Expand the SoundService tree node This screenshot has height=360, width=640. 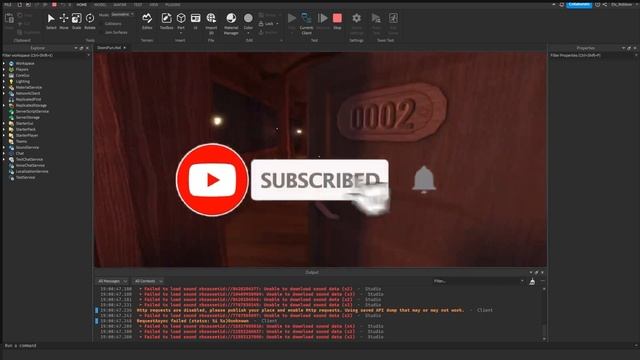[x=4, y=147]
